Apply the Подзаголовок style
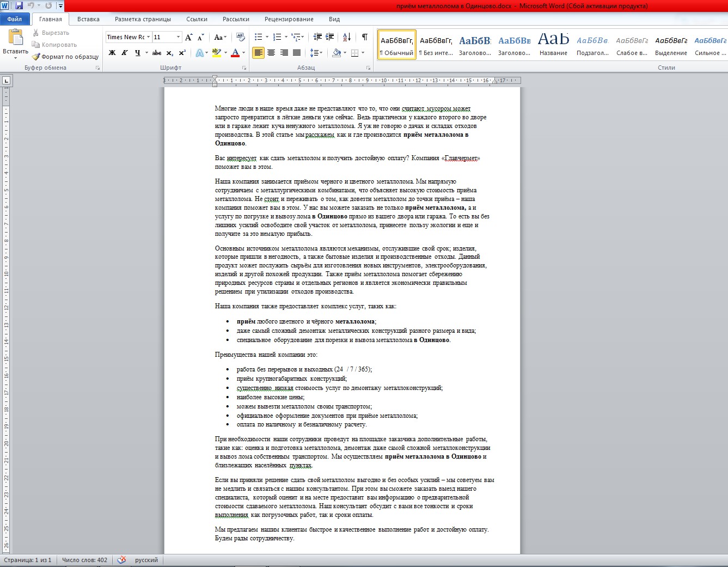 (x=592, y=45)
